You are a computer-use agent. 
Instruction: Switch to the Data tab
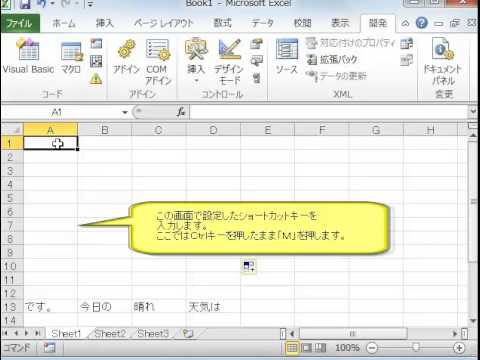263,23
